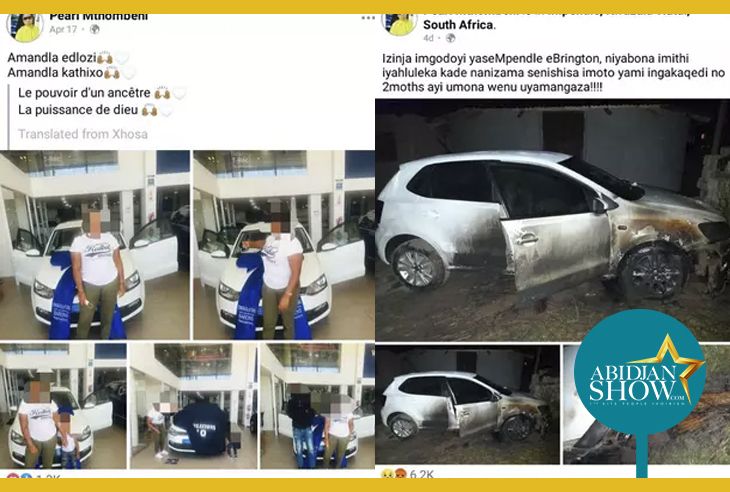Click the Apr 17 post timestamp
The height and width of the screenshot is (492, 730).
click(x=63, y=29)
